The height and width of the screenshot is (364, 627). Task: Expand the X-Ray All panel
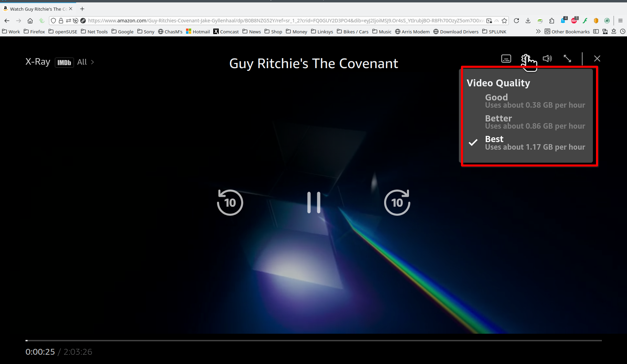pyautogui.click(x=86, y=62)
